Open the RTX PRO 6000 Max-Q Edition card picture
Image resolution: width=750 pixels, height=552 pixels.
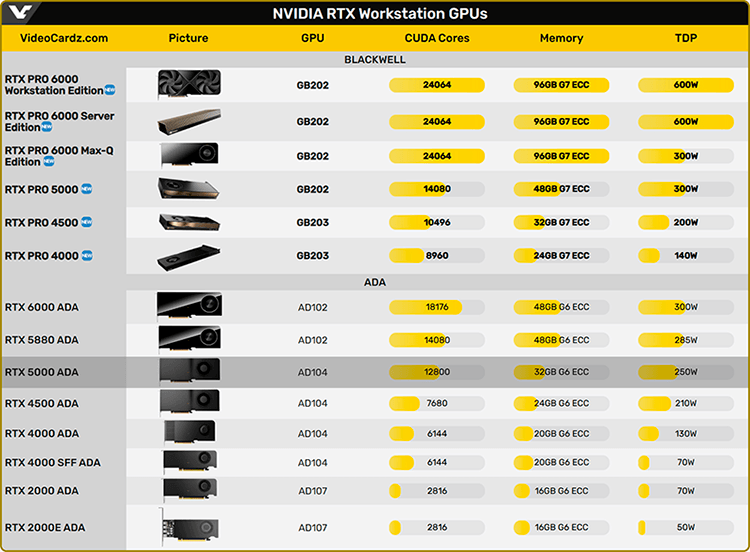click(189, 155)
